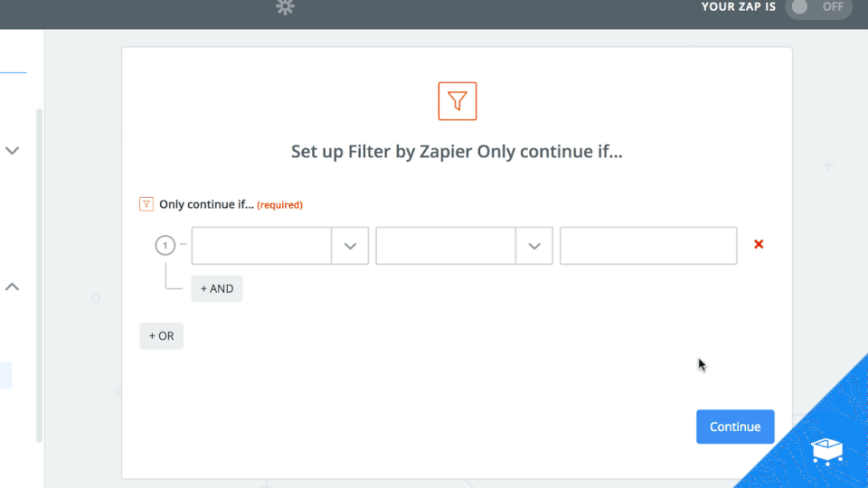Click inside the first condition field box
The height and width of the screenshot is (488, 868).
click(x=261, y=246)
